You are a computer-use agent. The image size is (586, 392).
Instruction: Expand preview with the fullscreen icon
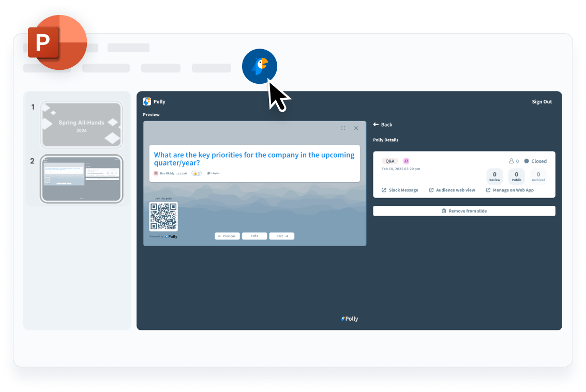pos(343,128)
